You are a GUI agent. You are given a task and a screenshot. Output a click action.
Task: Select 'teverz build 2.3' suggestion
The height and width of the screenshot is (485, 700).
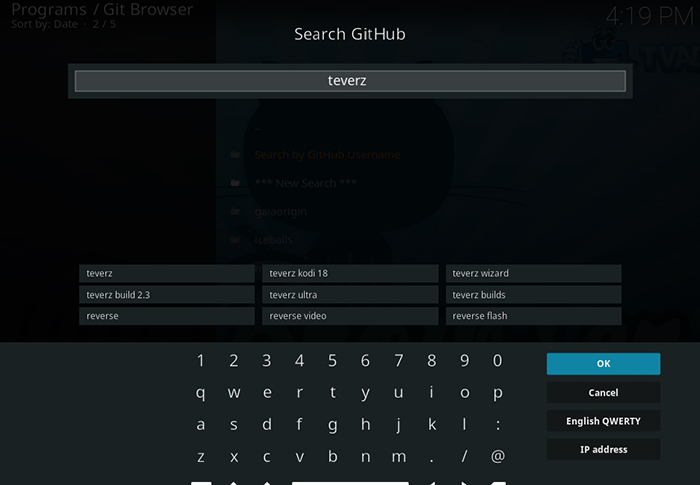[167, 295]
